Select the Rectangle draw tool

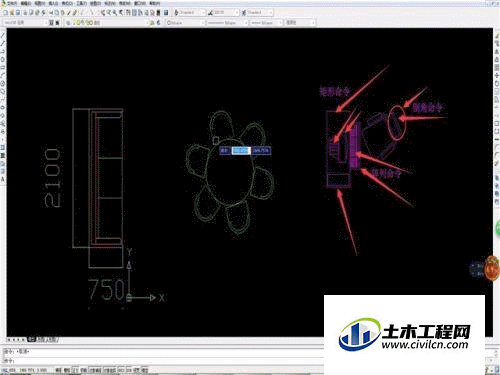click(3, 68)
